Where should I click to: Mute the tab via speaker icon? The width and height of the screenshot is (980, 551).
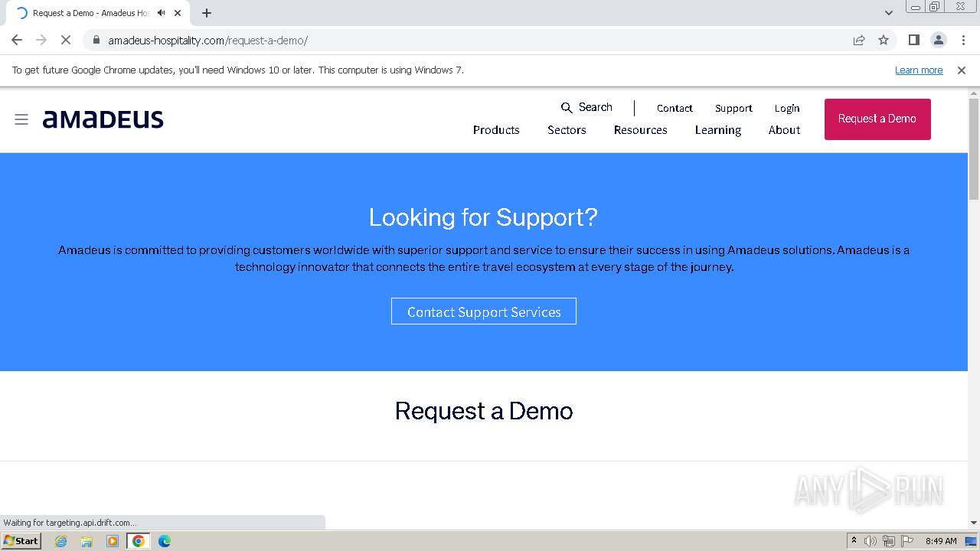point(162,13)
